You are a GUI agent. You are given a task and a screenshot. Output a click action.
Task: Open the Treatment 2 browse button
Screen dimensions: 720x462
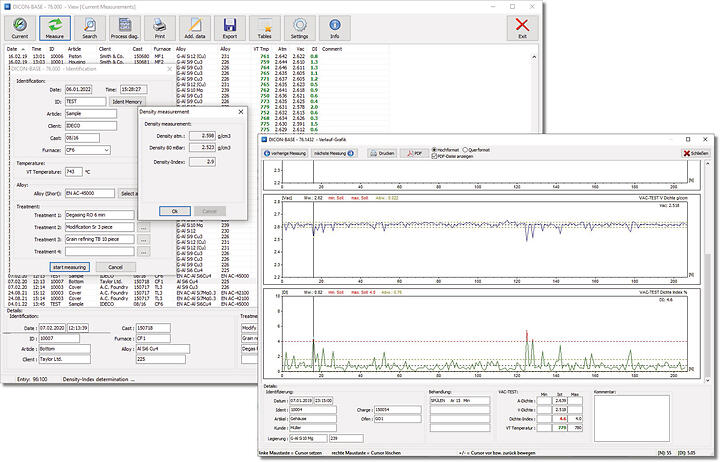coord(143,227)
